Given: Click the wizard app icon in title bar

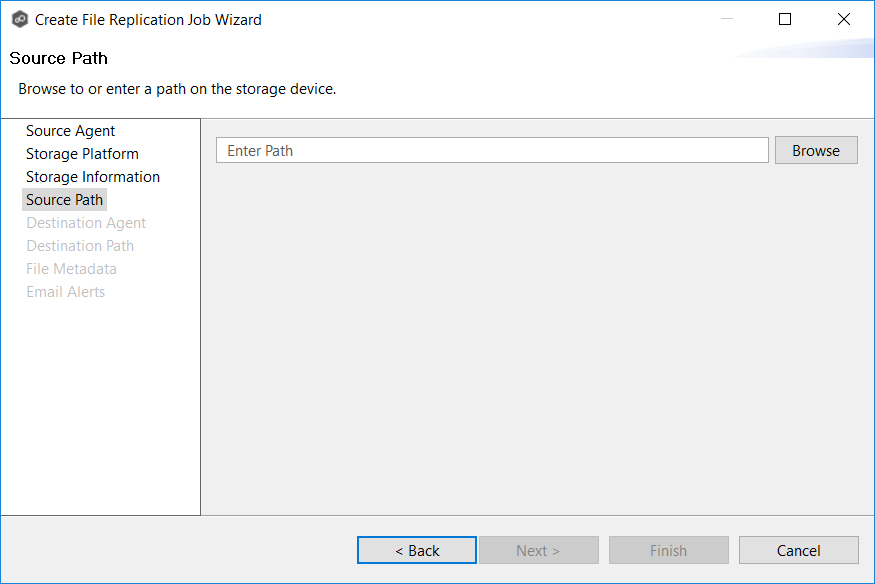Looking at the screenshot, I should [19, 19].
